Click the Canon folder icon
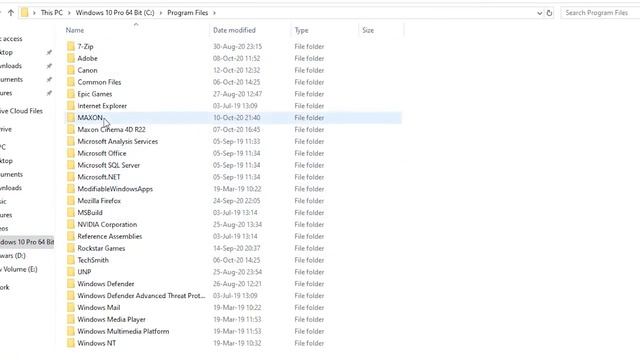Image resolution: width=640 pixels, height=360 pixels. pyautogui.click(x=71, y=70)
